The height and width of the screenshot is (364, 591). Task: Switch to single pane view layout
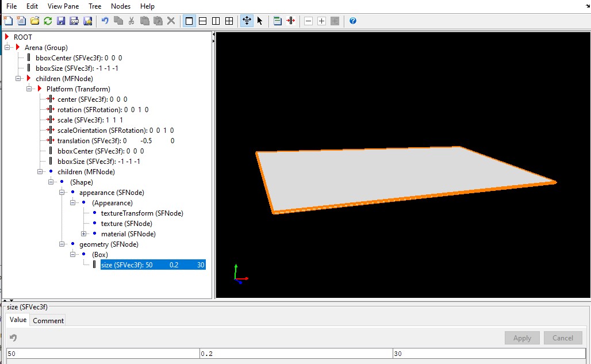point(189,21)
